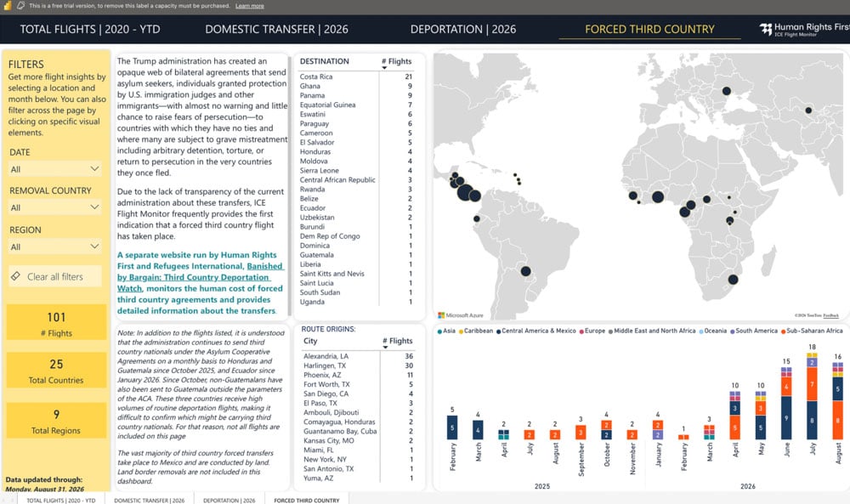The height and width of the screenshot is (504, 850).
Task: Click the Feedback link on the map
Action: [x=830, y=315]
